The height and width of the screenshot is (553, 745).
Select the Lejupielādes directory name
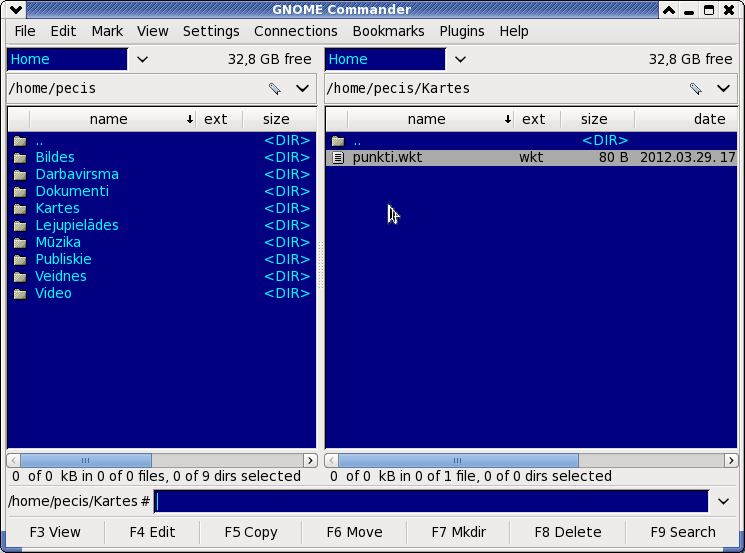77,225
